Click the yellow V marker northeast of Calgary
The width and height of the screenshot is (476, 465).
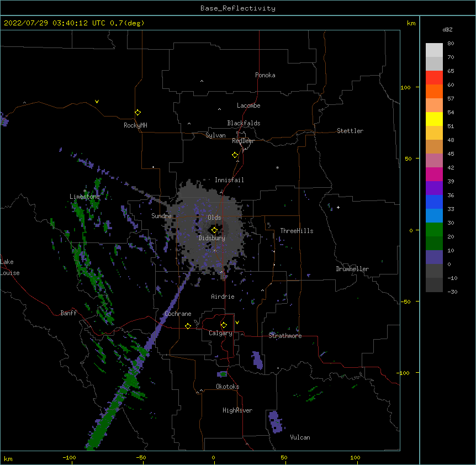click(x=237, y=323)
